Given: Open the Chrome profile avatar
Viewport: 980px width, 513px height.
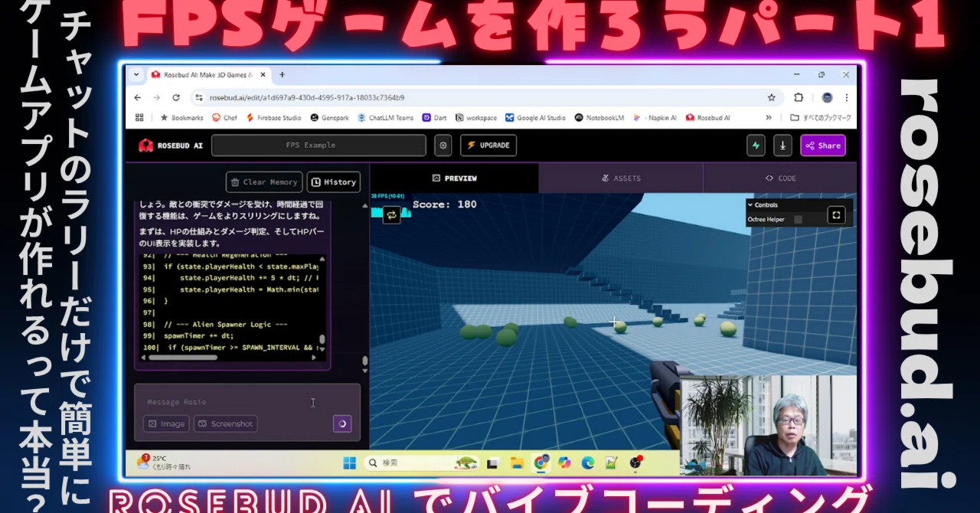Looking at the screenshot, I should [x=827, y=97].
